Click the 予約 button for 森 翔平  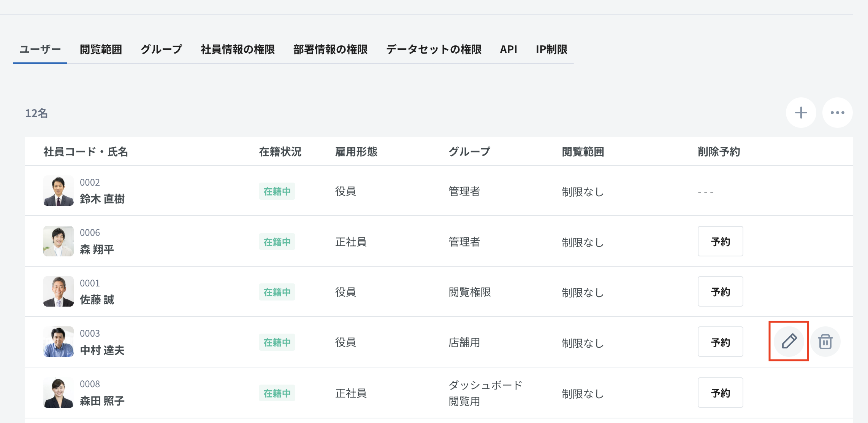720,241
